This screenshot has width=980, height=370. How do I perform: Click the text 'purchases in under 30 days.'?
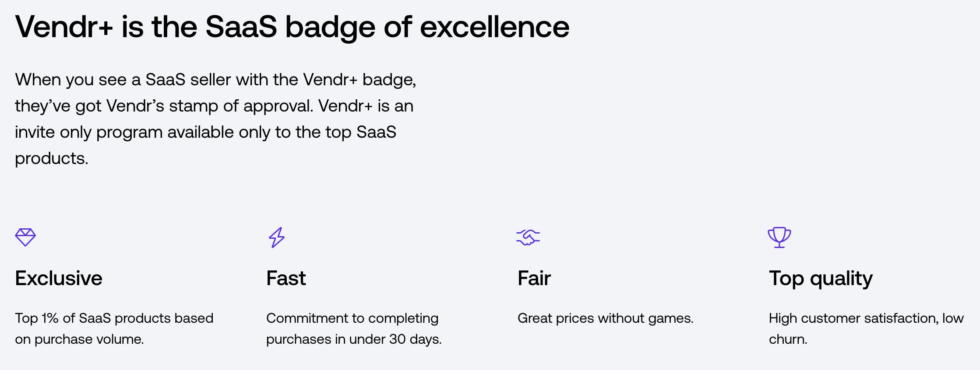click(x=354, y=339)
